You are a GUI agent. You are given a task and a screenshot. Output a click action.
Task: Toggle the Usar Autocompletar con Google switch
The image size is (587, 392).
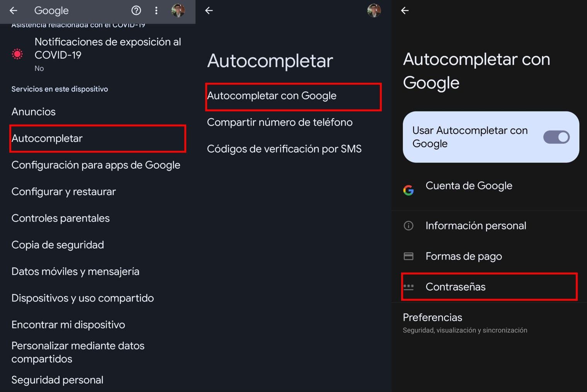click(x=556, y=137)
